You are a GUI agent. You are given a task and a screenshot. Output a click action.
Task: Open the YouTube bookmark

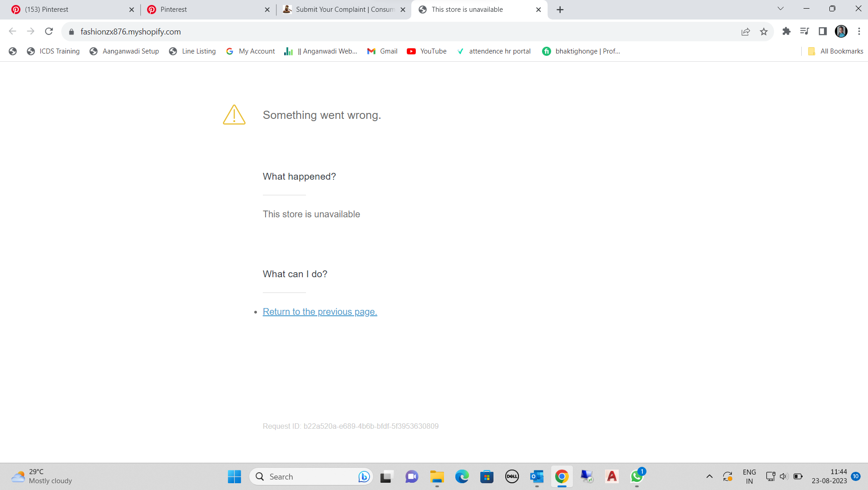[427, 51]
